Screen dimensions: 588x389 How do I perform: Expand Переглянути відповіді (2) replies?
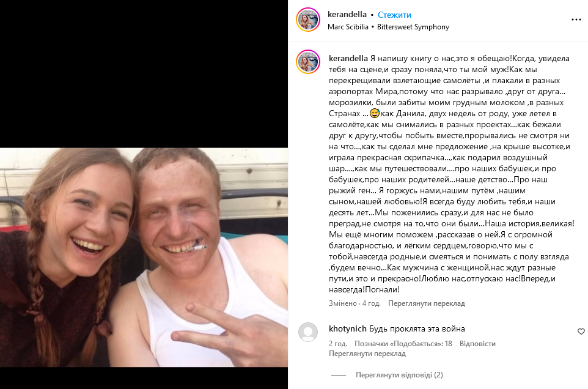[399, 375]
